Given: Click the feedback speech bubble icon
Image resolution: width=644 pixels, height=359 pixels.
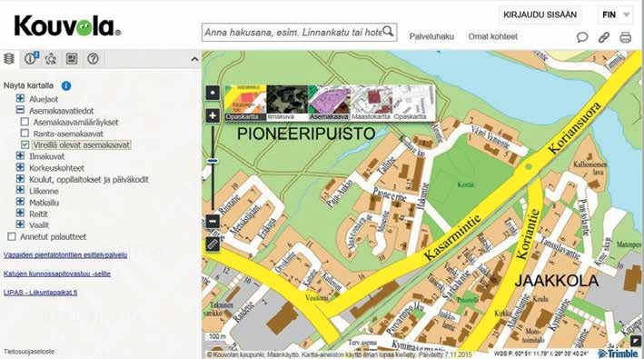Looking at the screenshot, I should pyautogui.click(x=582, y=37).
